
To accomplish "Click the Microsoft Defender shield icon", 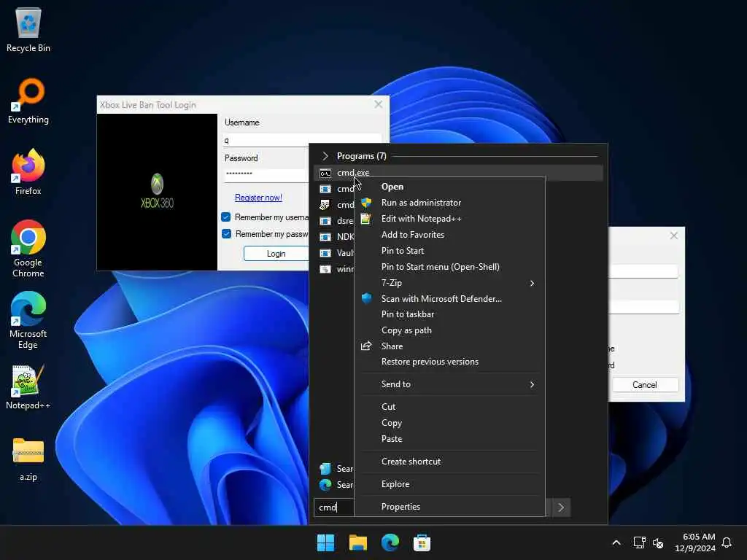I will (x=366, y=298).
